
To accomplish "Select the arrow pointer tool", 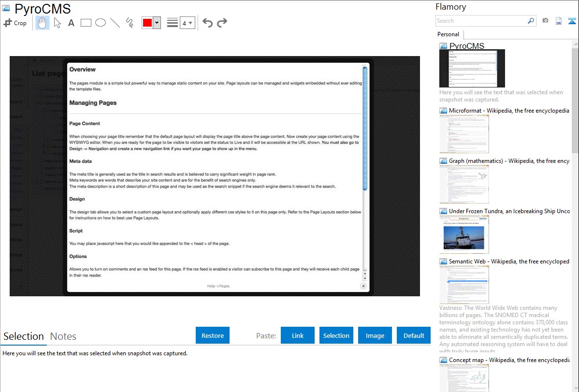I will (57, 23).
